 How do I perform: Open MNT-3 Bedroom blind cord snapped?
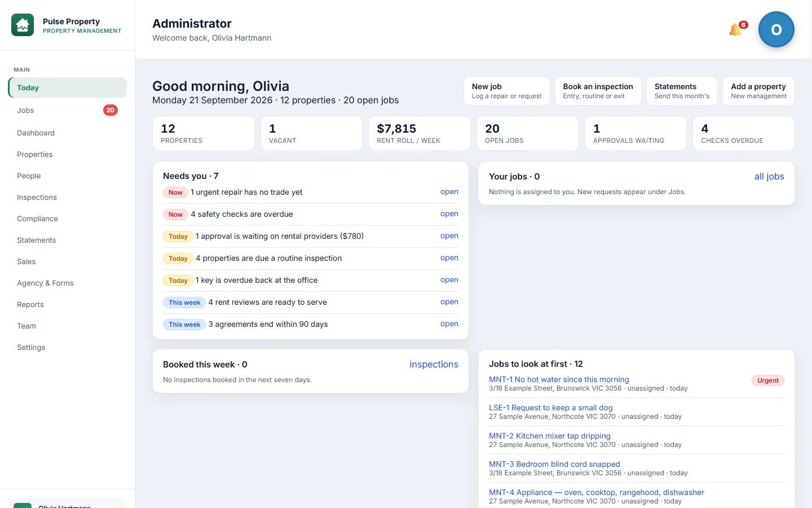point(554,465)
